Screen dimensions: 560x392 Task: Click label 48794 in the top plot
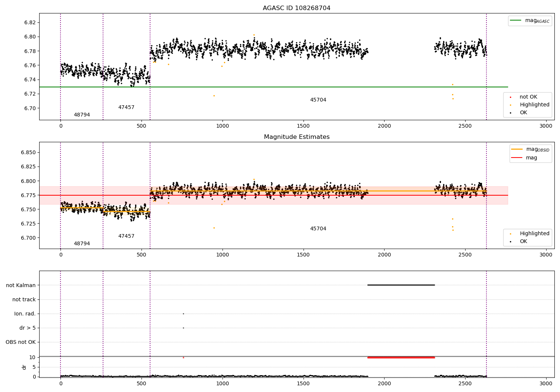tap(82, 115)
